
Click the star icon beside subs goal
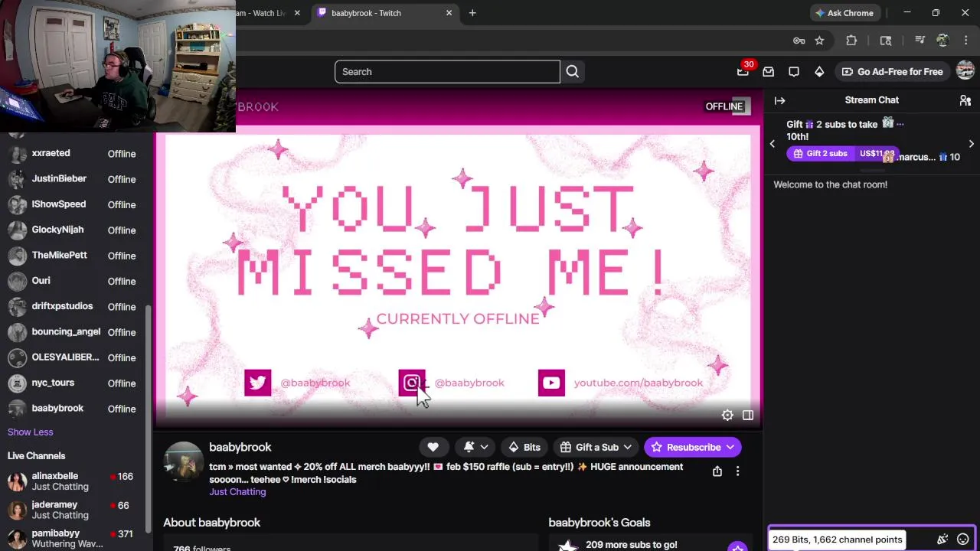point(737,546)
